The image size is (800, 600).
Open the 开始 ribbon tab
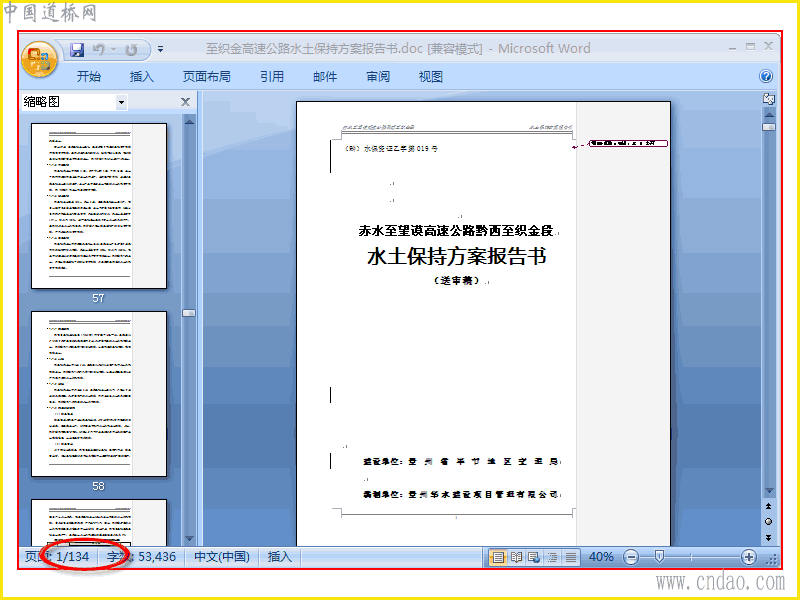click(x=89, y=77)
